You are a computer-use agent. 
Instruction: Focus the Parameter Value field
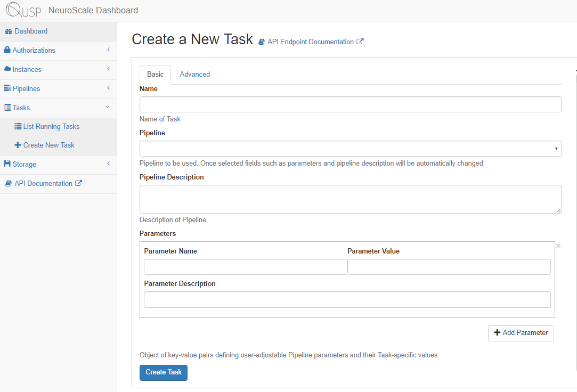(449, 267)
